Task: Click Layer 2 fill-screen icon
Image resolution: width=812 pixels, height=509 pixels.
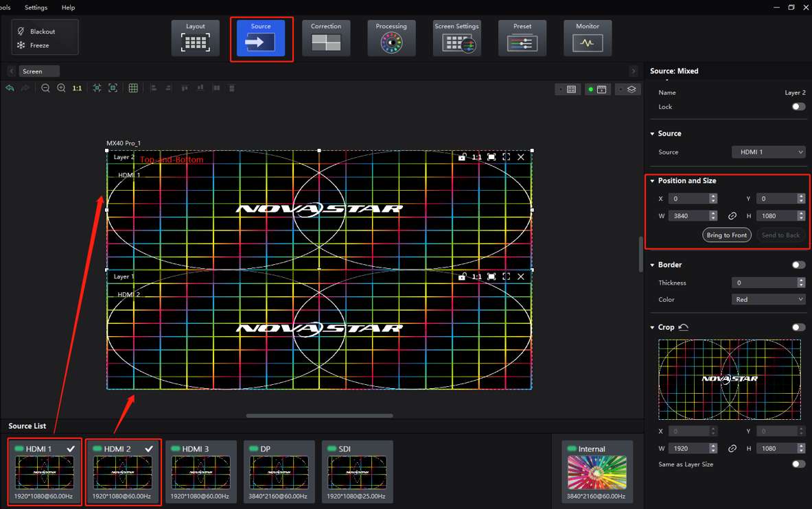Action: coord(491,157)
